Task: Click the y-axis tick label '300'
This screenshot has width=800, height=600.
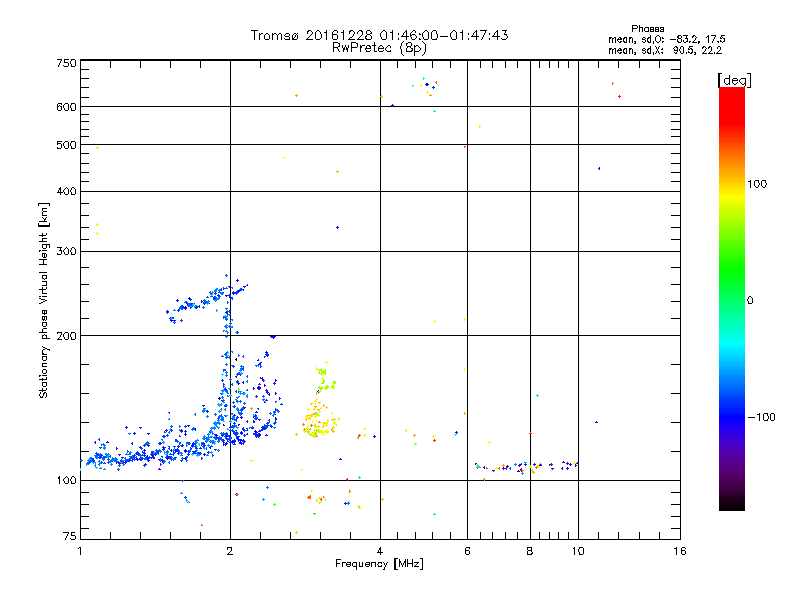Action: (x=66, y=251)
